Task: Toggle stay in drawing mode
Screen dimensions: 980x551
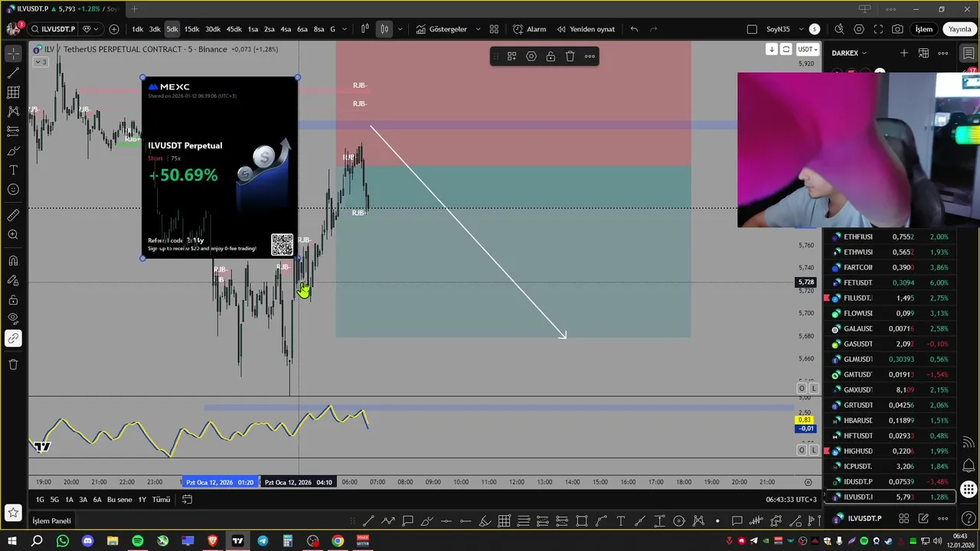Action: coord(13,280)
